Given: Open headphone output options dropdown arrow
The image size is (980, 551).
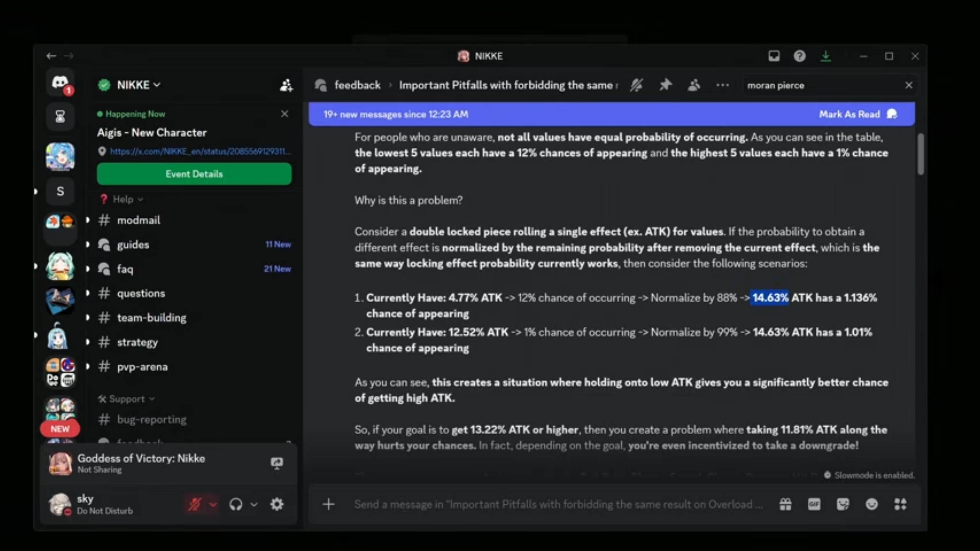Looking at the screenshot, I should [254, 504].
